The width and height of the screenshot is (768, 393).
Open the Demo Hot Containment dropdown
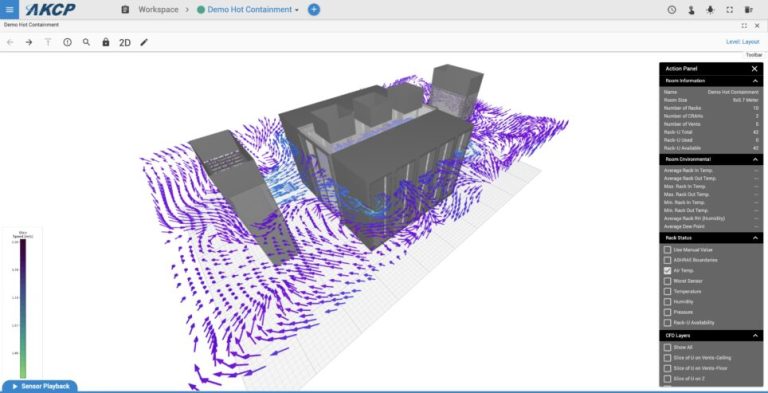point(248,10)
